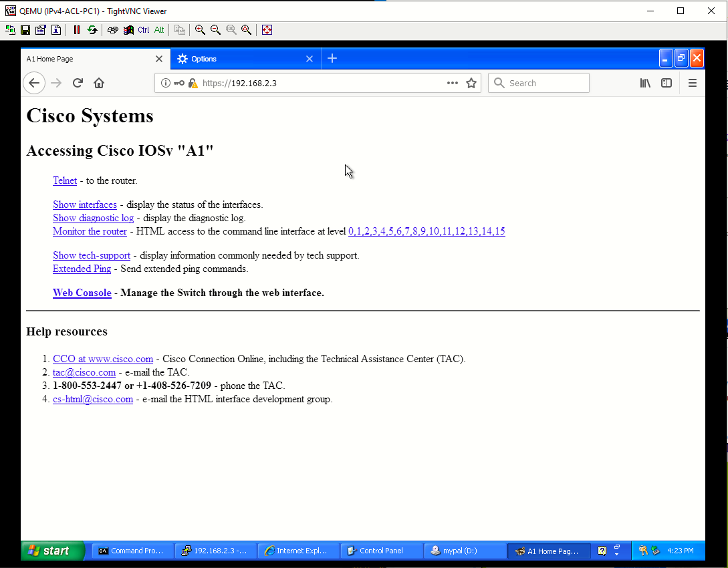Switch to Internet Explorer taskbar item
This screenshot has width=728, height=568.
click(x=299, y=551)
